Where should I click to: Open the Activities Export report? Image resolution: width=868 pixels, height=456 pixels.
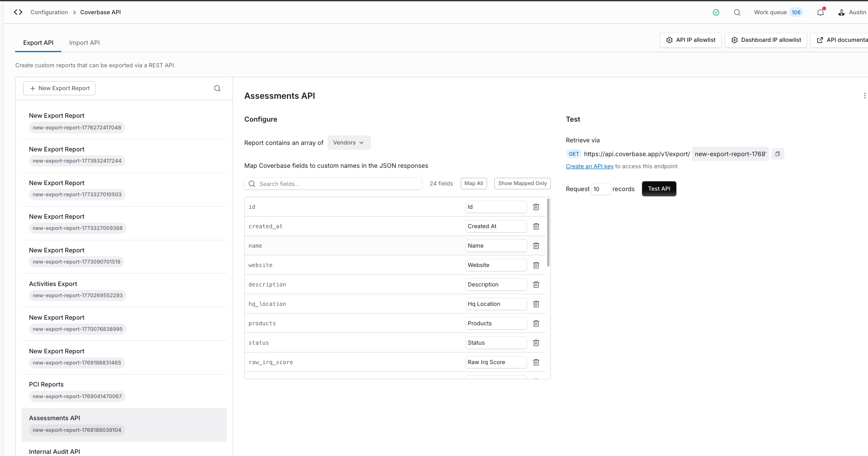point(124,290)
